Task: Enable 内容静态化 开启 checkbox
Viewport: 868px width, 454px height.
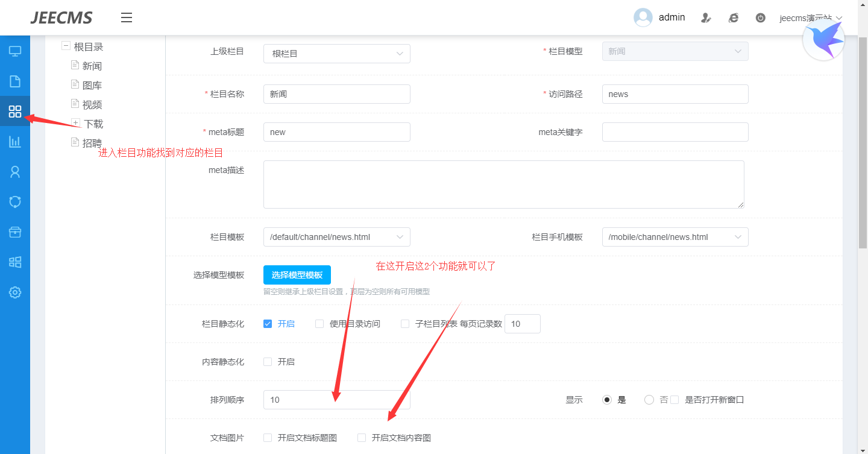Action: tap(268, 362)
